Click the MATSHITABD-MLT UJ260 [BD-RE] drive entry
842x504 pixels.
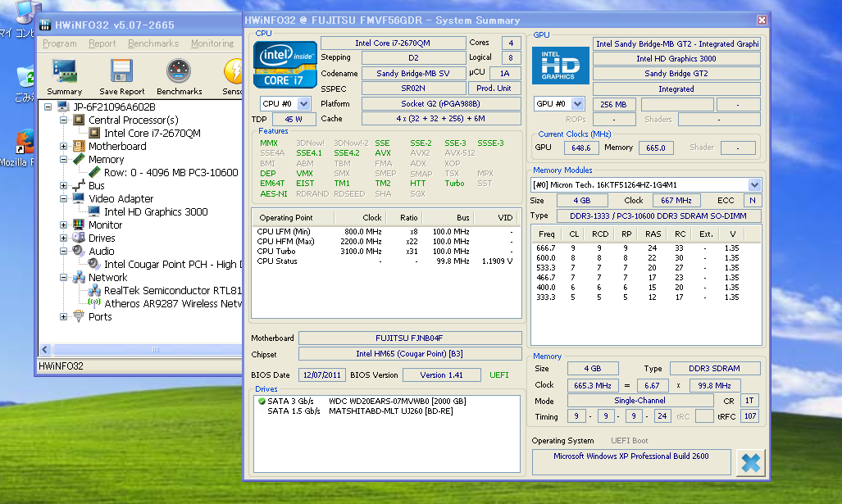[391, 411]
